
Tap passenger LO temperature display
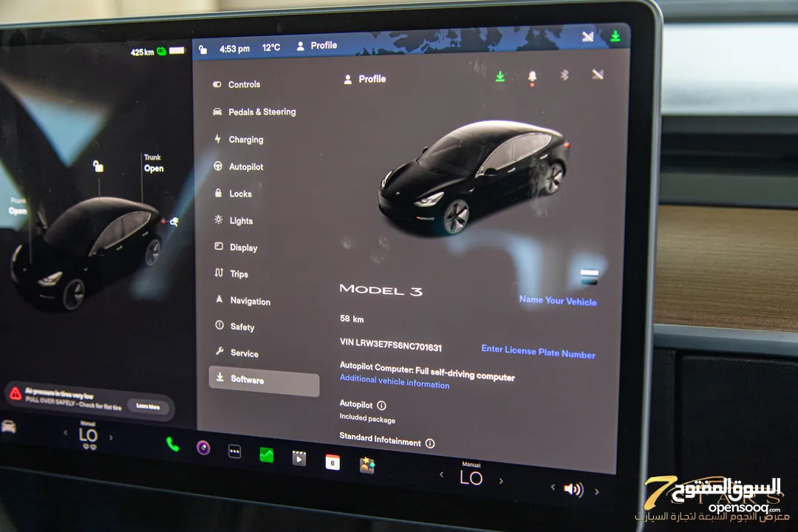(471, 477)
